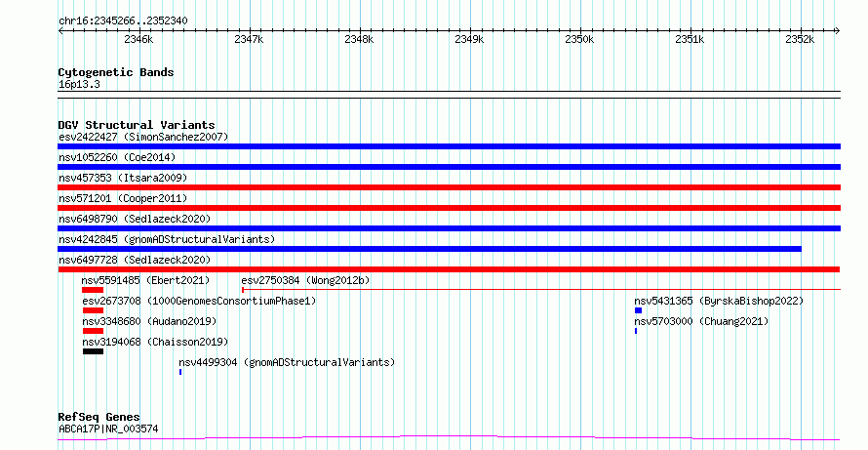The height and width of the screenshot is (450, 868).
Task: Open nsv6497728 (Sedlazeck2020) variant label
Action: (x=135, y=260)
